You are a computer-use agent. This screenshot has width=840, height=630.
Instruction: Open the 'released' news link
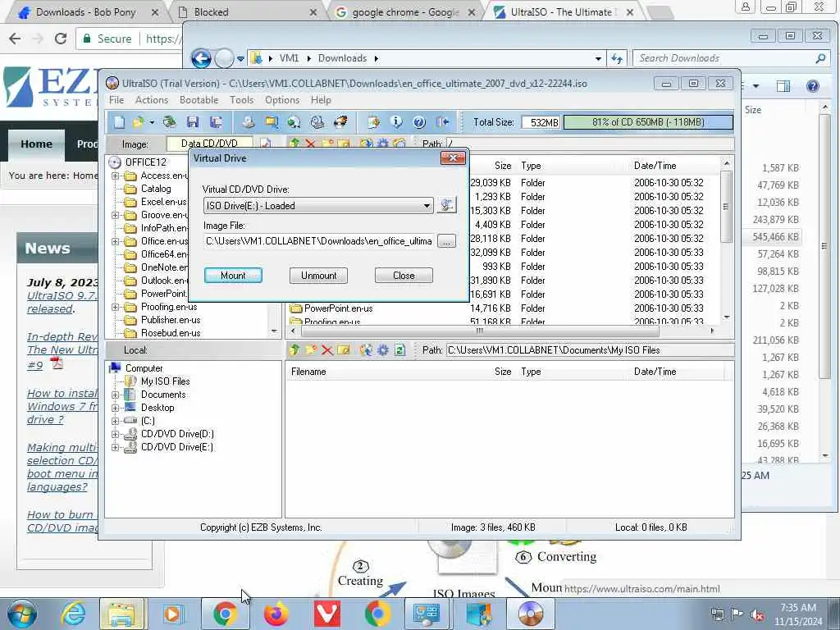[x=50, y=309]
